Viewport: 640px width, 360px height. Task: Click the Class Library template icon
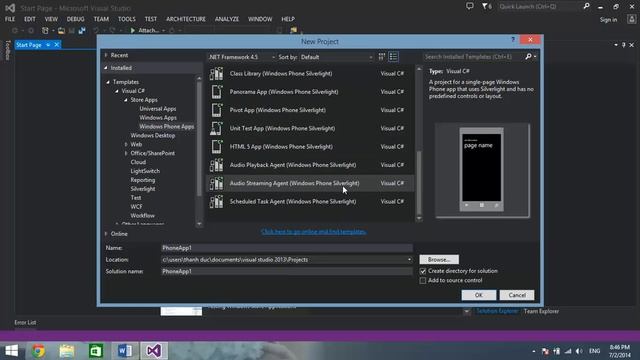216,74
